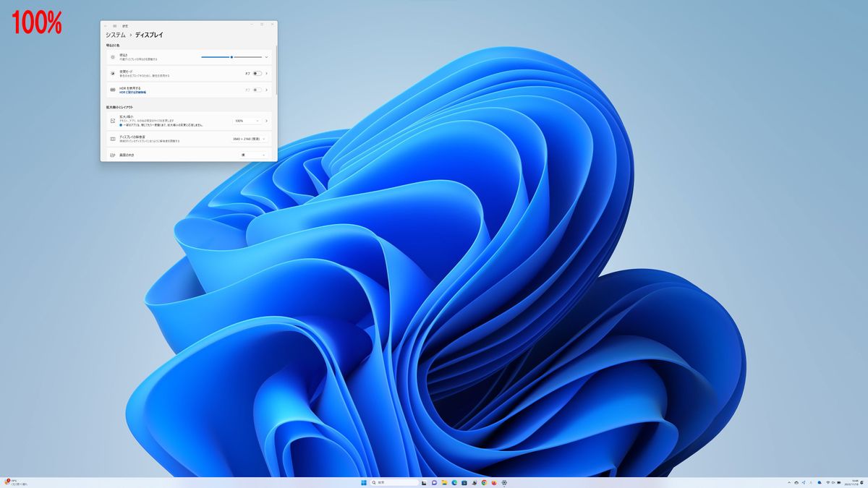The image size is (868, 488).
Task: Expand the brightness options chevron
Action: 266,56
